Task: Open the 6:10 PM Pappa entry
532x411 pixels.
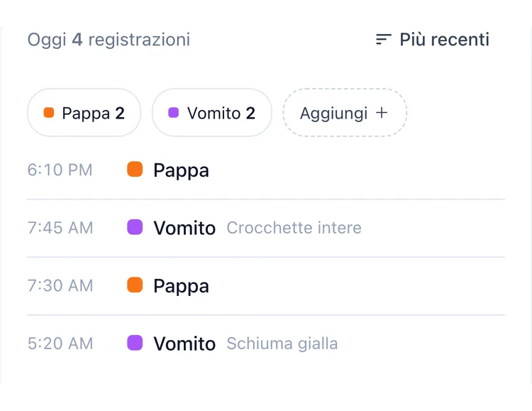Action: point(266,170)
